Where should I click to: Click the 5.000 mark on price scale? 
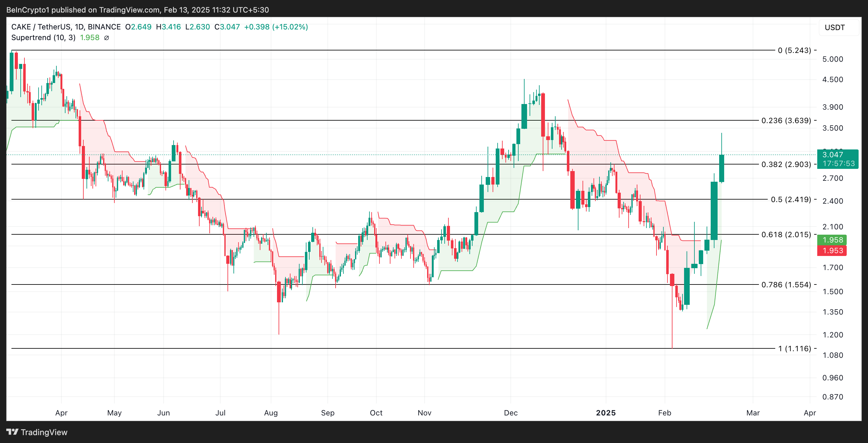pos(833,59)
